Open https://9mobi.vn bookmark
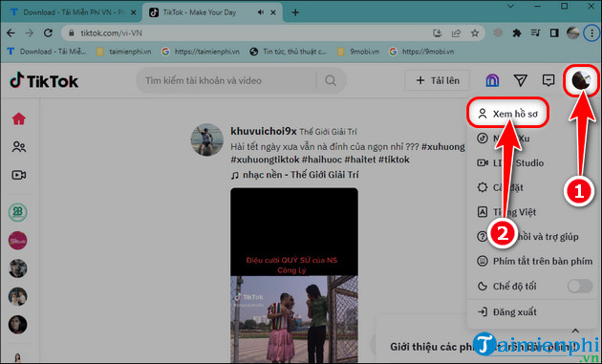Image resolution: width=602 pixels, height=364 pixels. [x=421, y=52]
